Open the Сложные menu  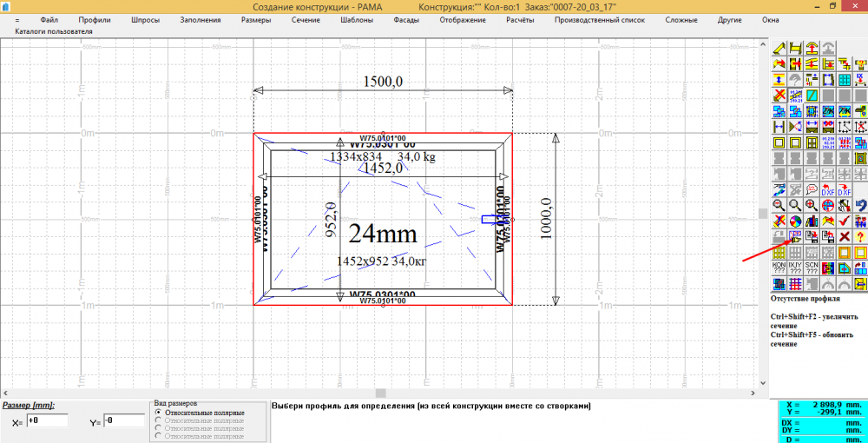[681, 20]
